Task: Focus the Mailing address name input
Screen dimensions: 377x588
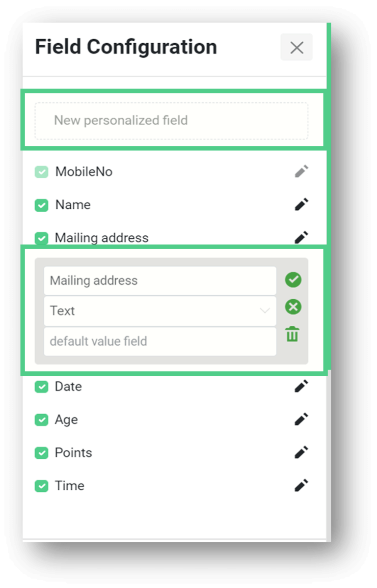Action: [x=160, y=280]
